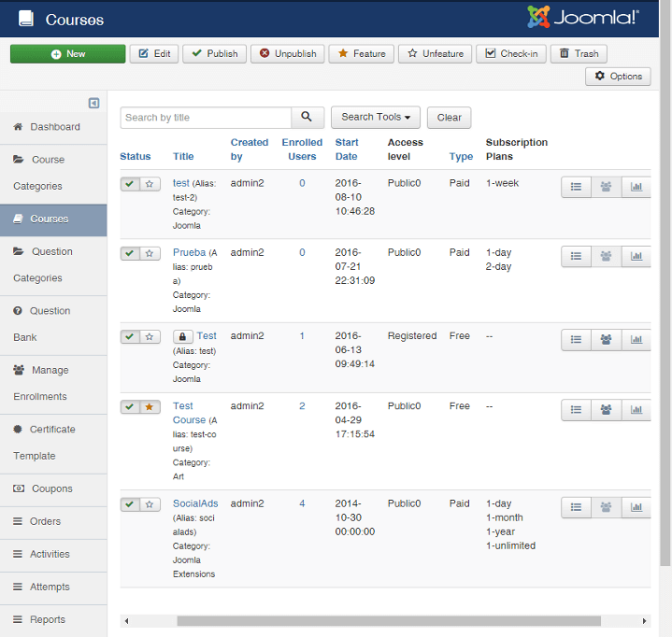
Task: Sort the table by Start Date column
Action: click(x=347, y=149)
